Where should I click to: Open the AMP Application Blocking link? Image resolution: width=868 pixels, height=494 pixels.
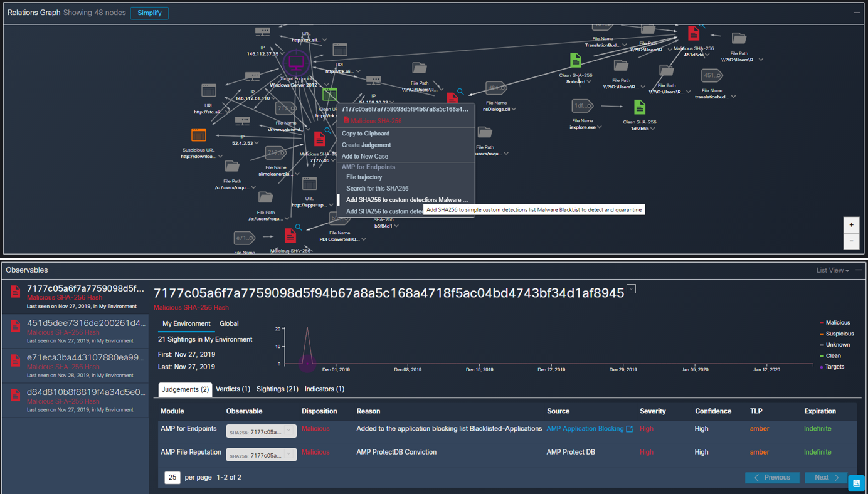pos(585,429)
